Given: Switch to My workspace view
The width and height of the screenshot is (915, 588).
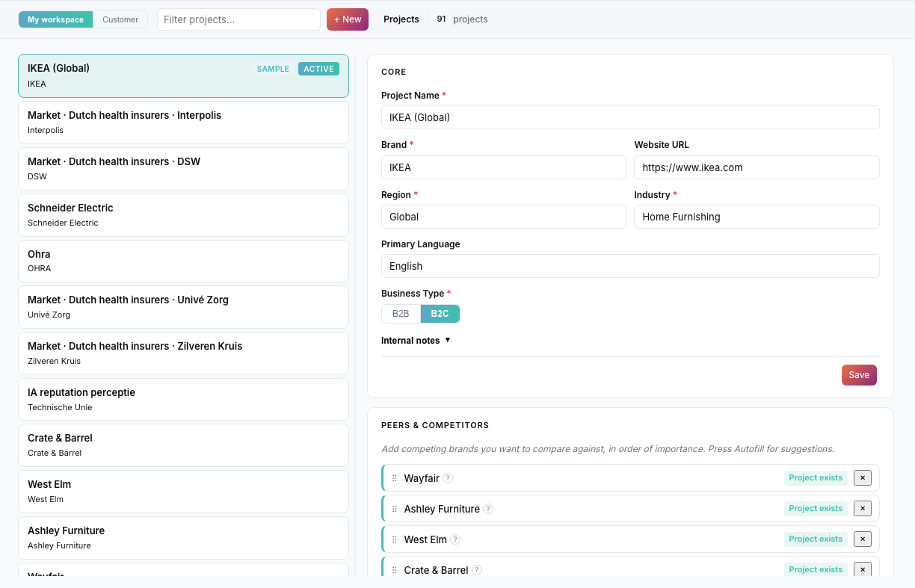Looking at the screenshot, I should pos(56,19).
